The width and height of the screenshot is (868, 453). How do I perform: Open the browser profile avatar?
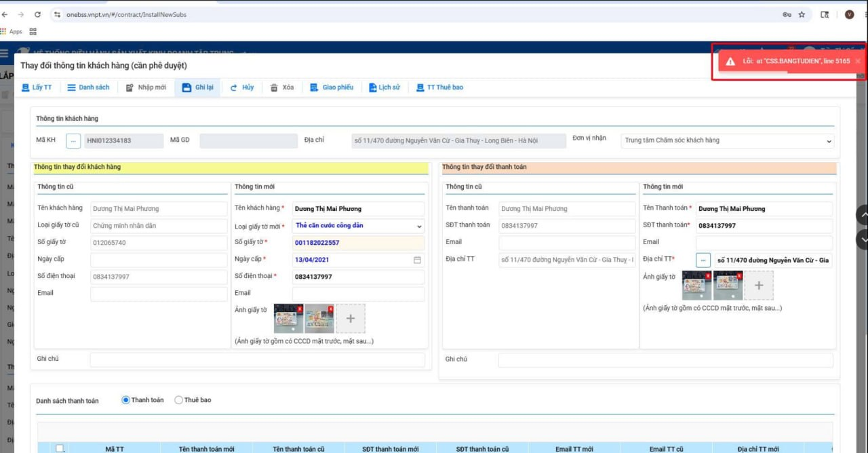(849, 14)
